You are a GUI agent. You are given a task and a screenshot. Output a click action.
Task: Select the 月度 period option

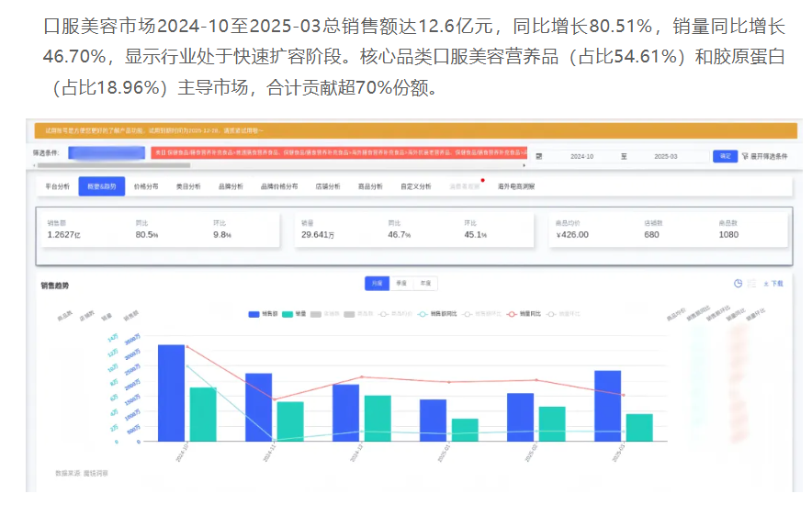[377, 284]
